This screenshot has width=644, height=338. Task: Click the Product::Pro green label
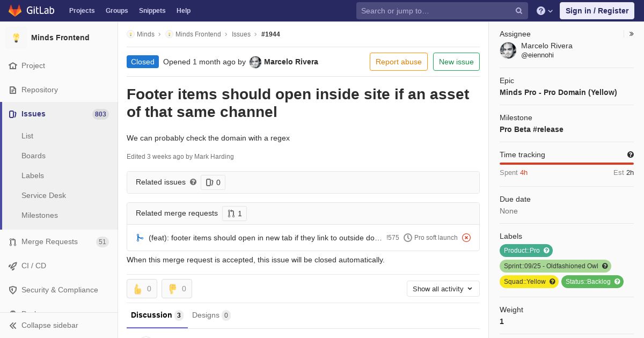tap(526, 251)
